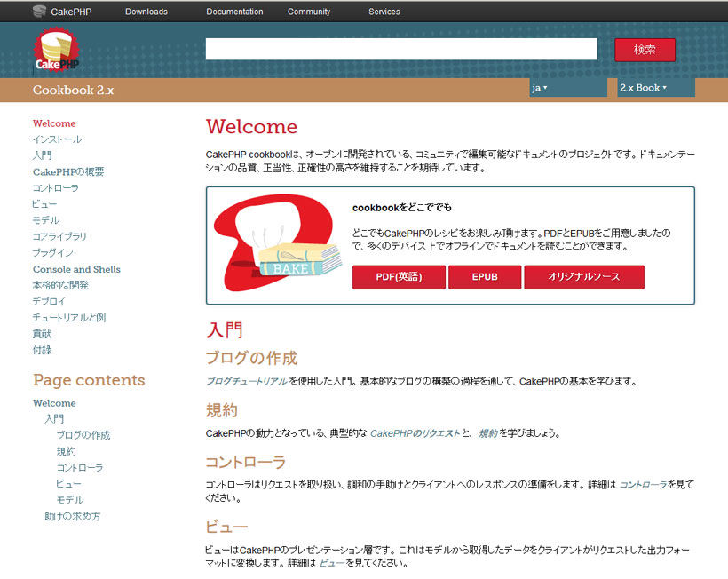Open 貢献 in the sidebar
The image size is (728, 579).
(x=42, y=334)
